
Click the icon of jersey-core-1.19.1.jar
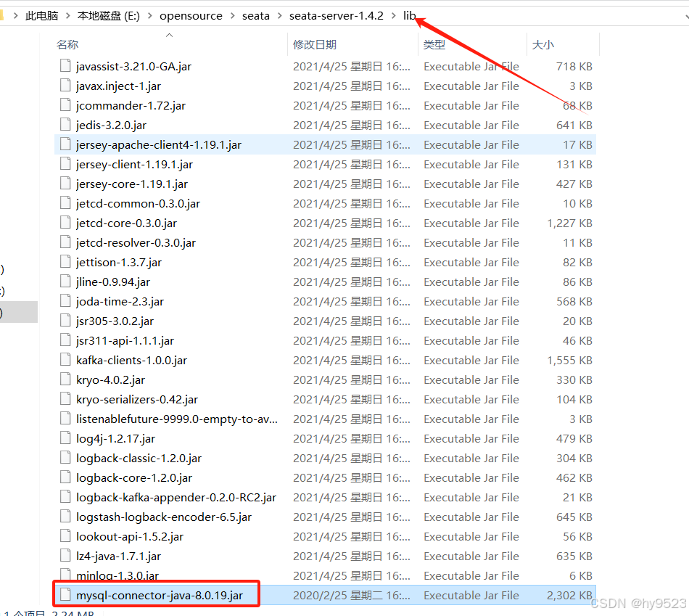pyautogui.click(x=65, y=184)
